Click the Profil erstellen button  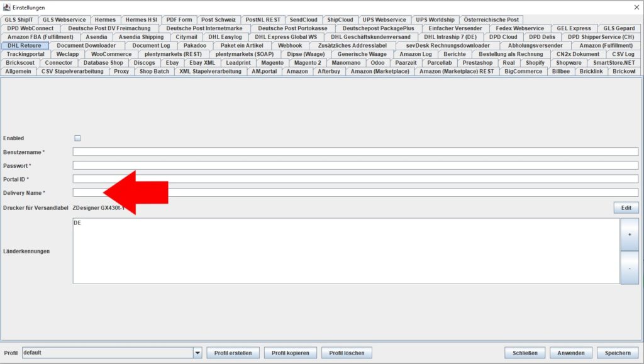coord(233,353)
